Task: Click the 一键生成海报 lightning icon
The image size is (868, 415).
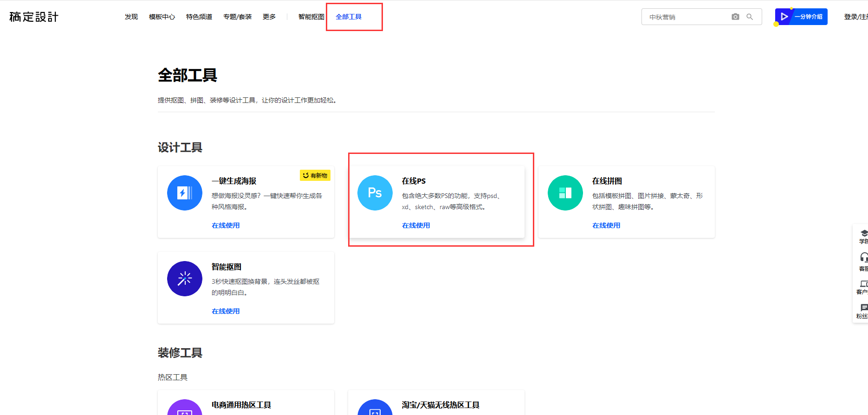Action: coord(185,193)
